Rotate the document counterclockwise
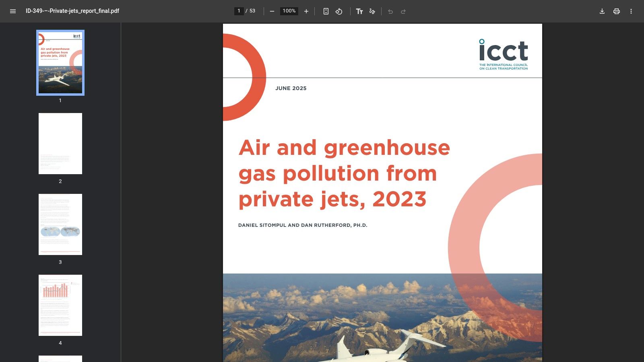Screen dimensions: 644x362 [339, 11]
